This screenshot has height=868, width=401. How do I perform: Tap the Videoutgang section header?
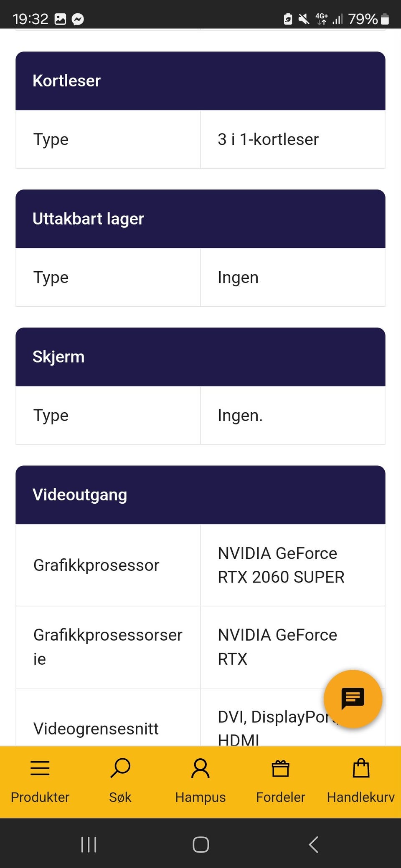(200, 495)
